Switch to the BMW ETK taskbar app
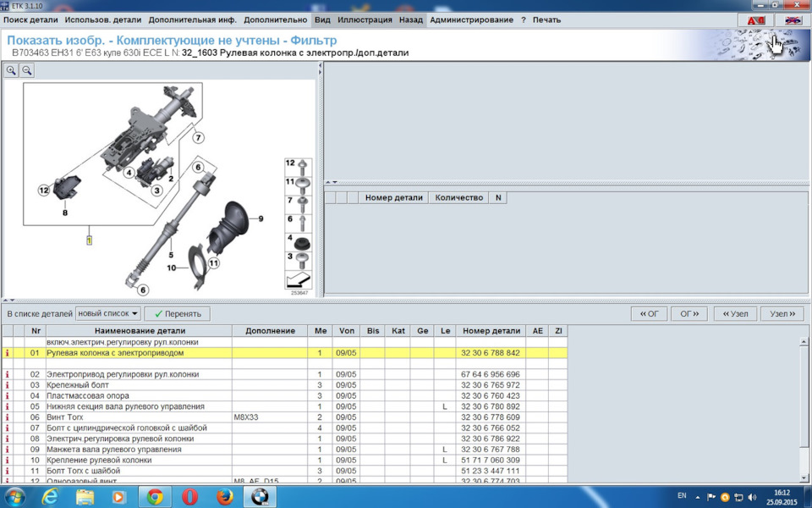This screenshot has height=508, width=812. click(x=261, y=497)
